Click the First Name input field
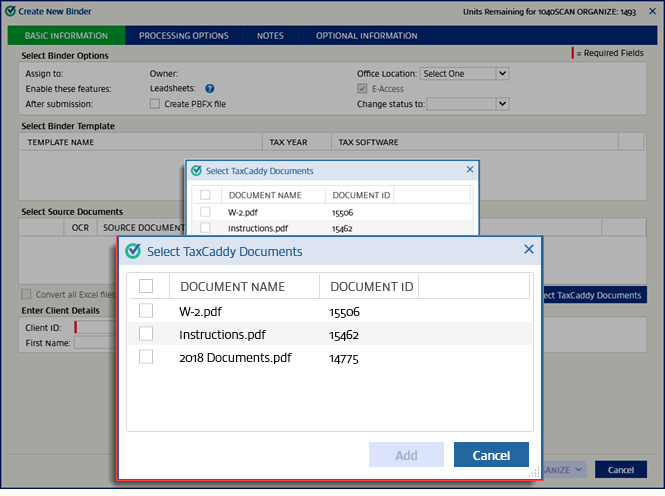665x496 pixels. click(x=96, y=343)
